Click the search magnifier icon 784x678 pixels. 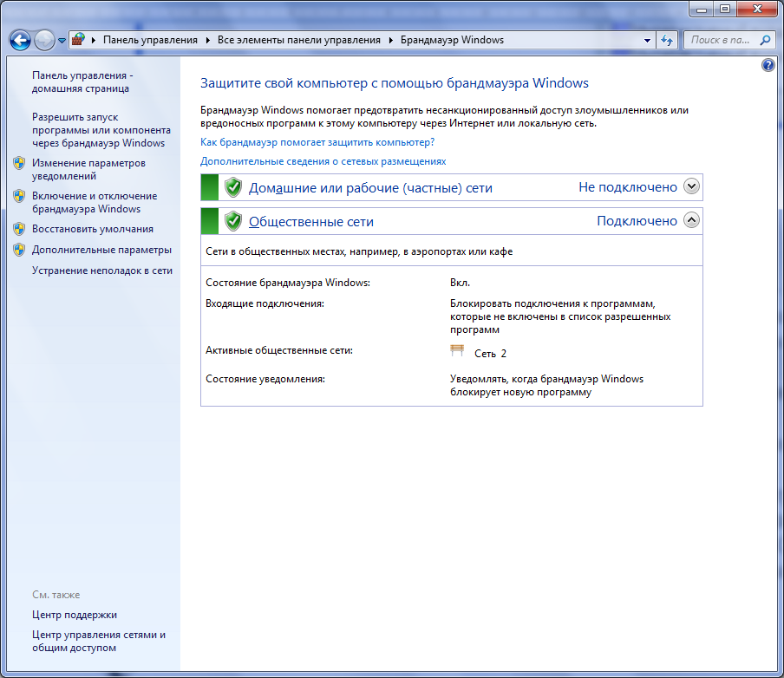[x=765, y=40]
